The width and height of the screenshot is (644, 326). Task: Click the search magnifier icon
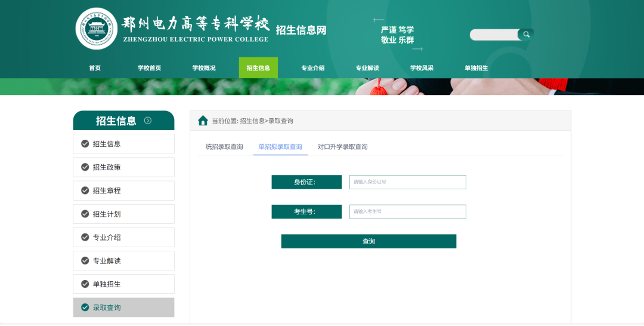click(x=526, y=35)
